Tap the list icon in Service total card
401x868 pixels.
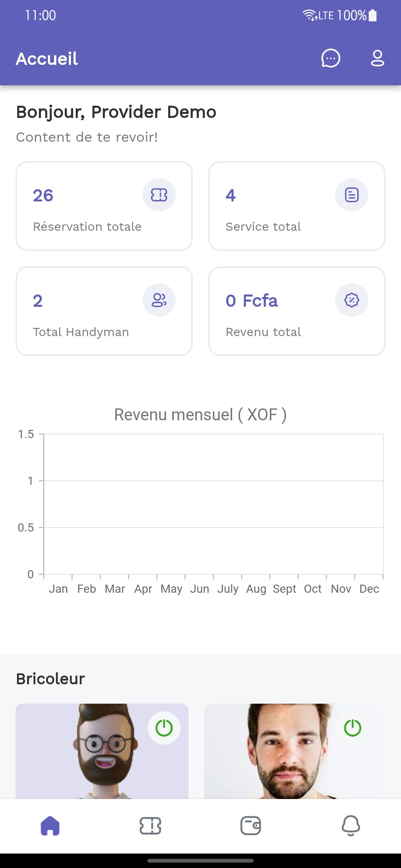click(x=352, y=195)
